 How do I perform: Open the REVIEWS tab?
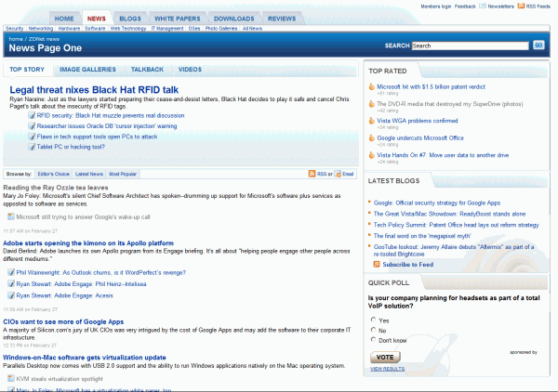(x=282, y=19)
